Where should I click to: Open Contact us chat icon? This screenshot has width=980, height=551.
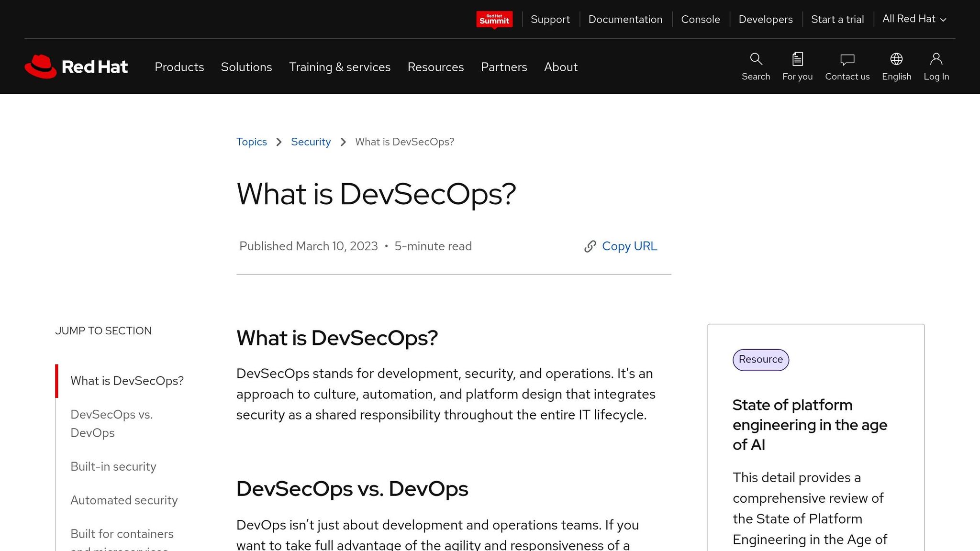coord(847,59)
